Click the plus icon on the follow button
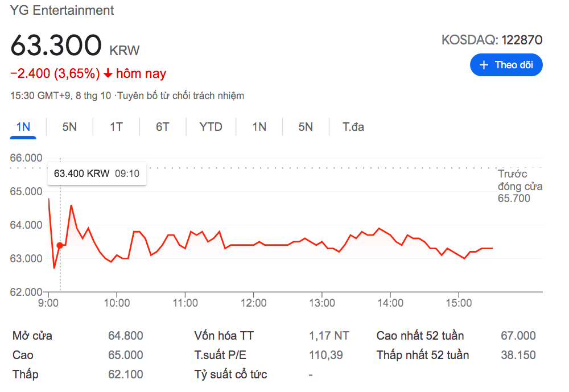The height and width of the screenshot is (392, 569). coord(484,65)
